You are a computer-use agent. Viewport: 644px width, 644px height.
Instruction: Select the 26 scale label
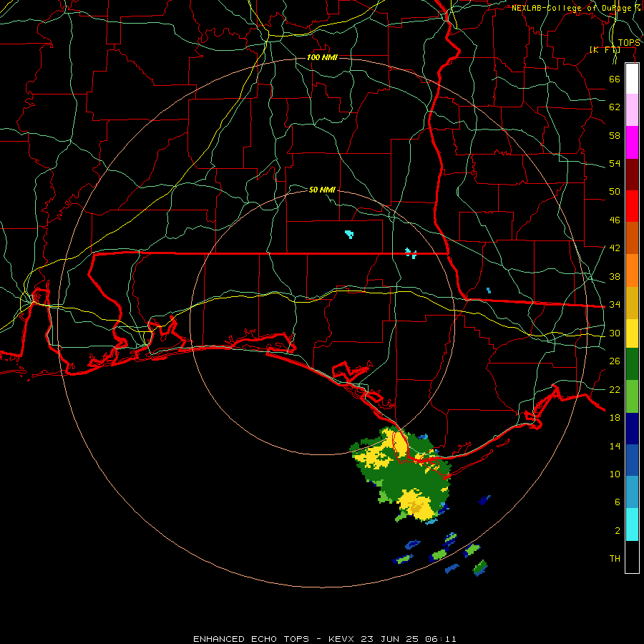(615, 361)
